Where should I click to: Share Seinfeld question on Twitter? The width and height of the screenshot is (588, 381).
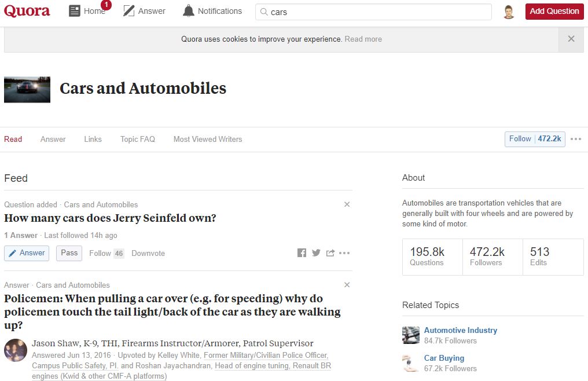(316, 253)
